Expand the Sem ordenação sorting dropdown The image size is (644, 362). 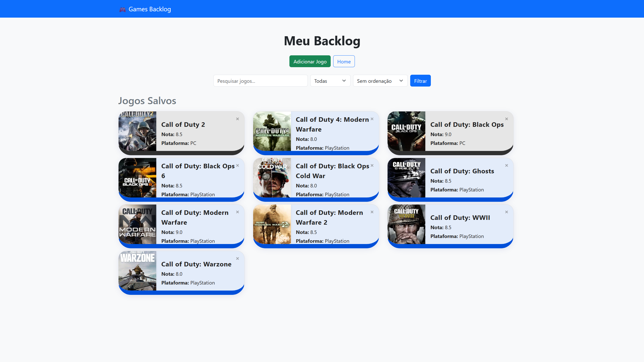tap(380, 81)
